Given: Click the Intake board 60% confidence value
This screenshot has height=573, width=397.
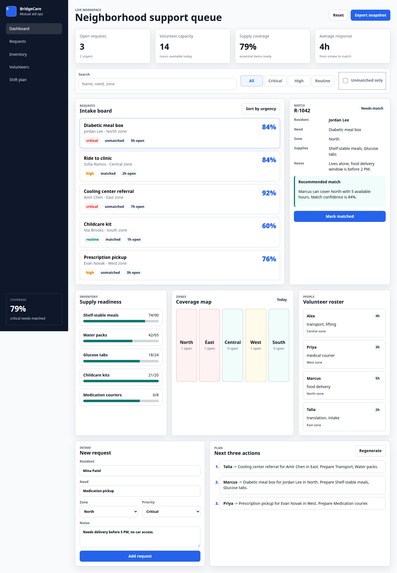Looking at the screenshot, I should pos(269,226).
